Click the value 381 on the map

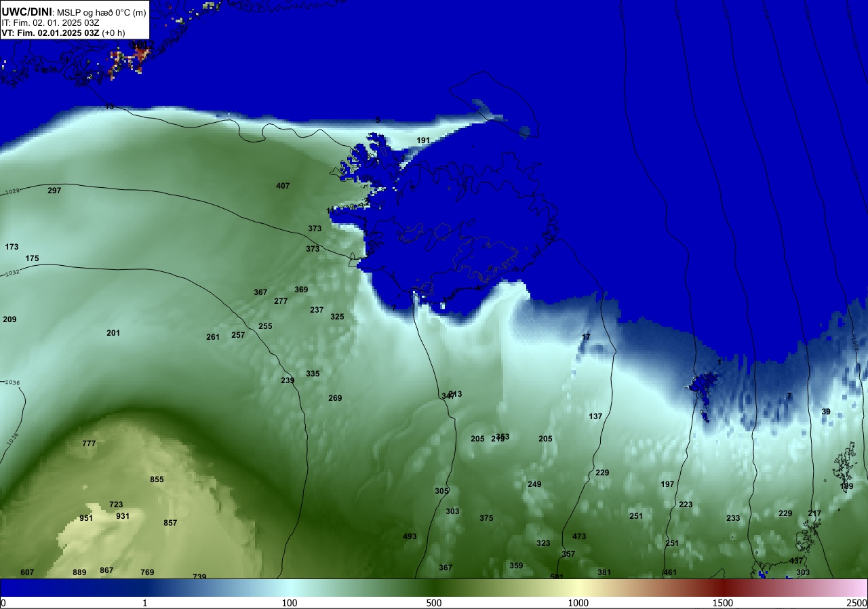pos(604,572)
